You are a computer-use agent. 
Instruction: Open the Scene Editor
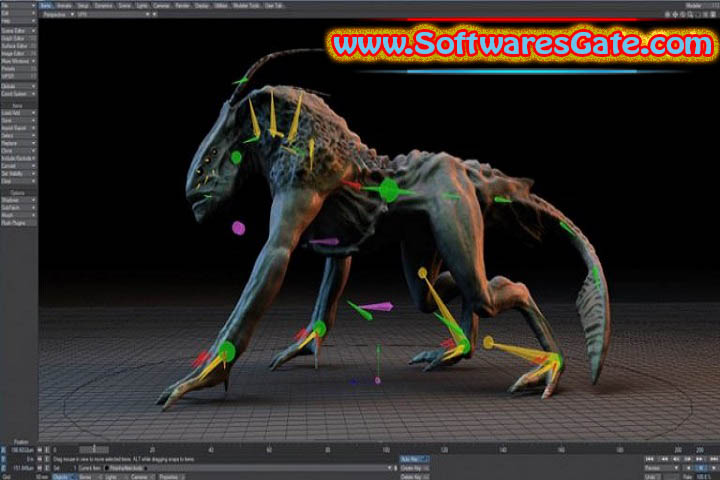point(18,31)
